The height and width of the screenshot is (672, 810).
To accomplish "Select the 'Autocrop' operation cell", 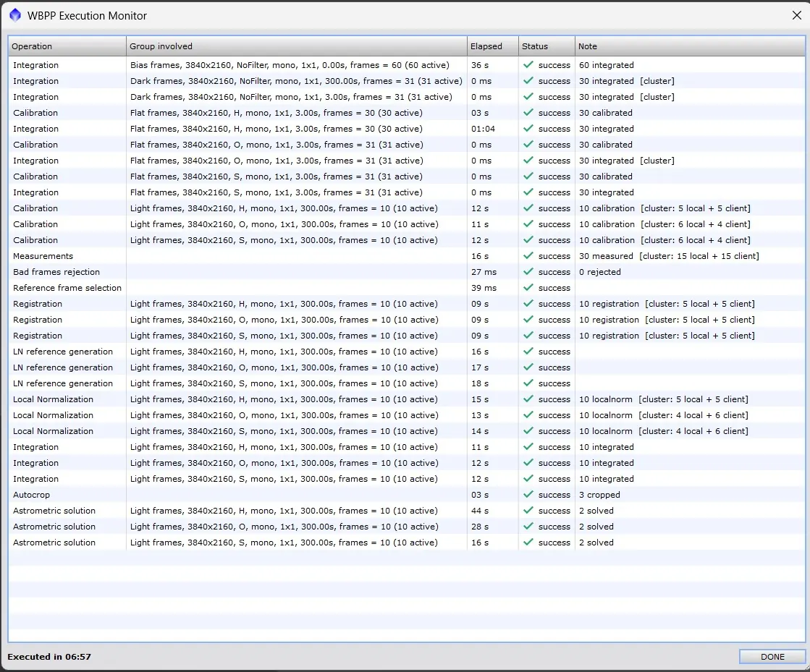I will [32, 495].
